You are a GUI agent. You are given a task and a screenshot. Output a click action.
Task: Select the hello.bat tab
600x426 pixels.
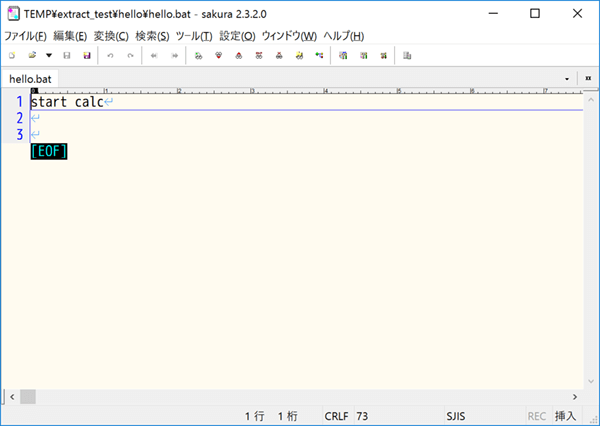coord(30,79)
